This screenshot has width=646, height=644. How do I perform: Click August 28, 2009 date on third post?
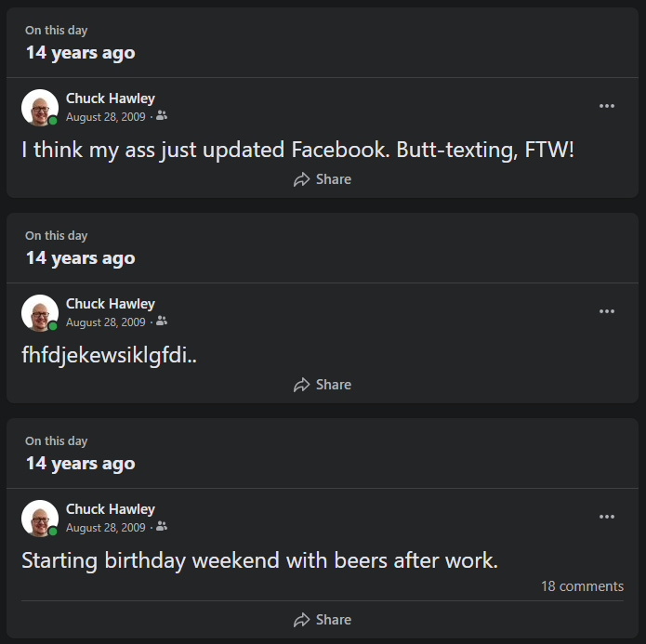point(105,528)
